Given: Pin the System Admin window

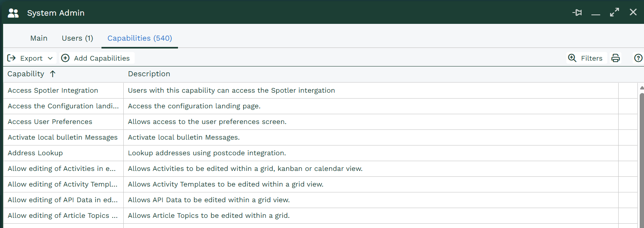Looking at the screenshot, I should tap(577, 13).
